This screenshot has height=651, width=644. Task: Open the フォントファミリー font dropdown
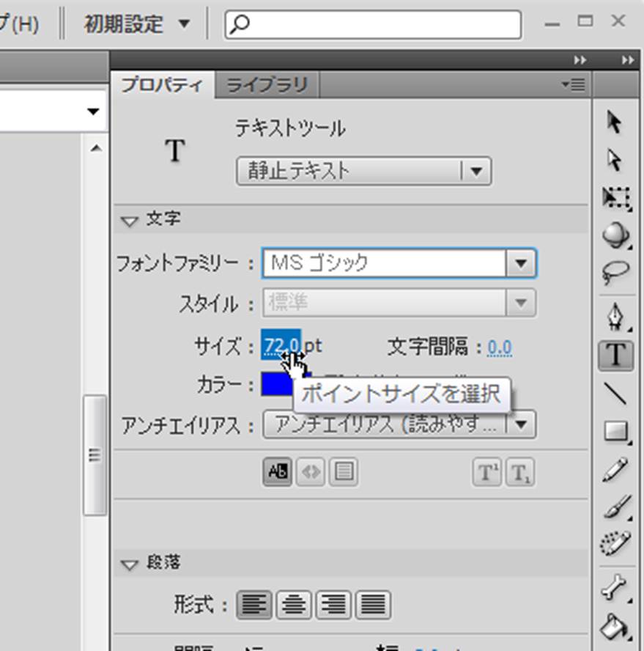click(x=521, y=263)
